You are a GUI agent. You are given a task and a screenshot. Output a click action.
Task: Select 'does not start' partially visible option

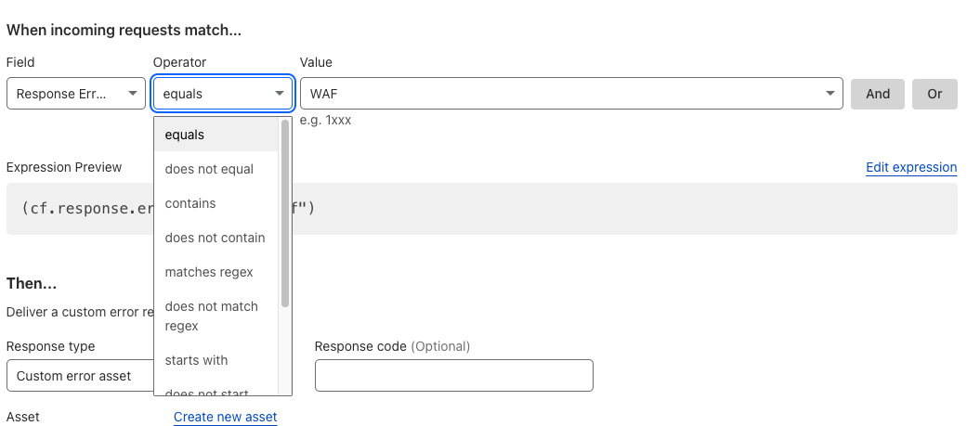coord(207,392)
